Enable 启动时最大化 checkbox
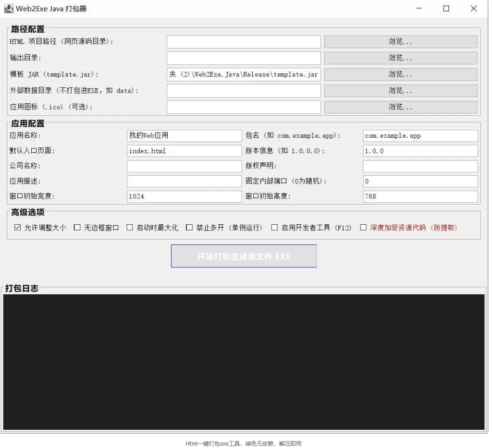Screen dimensions: 492x448 [x=130, y=227]
